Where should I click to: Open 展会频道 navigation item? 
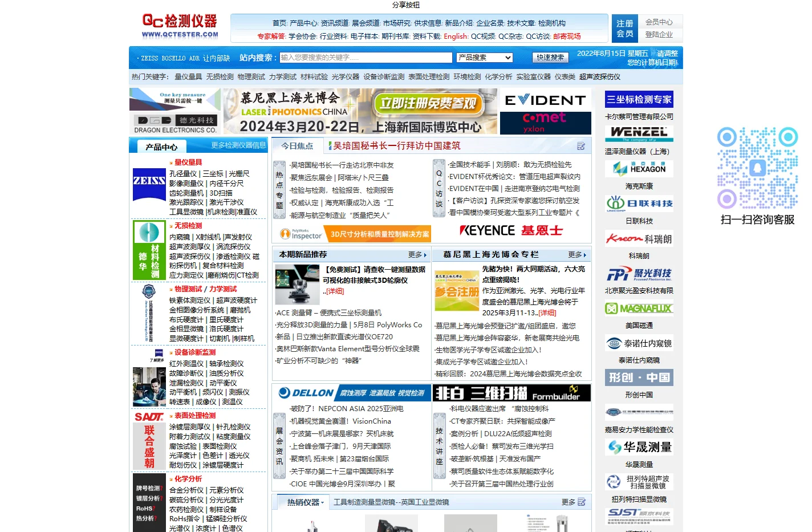[x=366, y=23]
